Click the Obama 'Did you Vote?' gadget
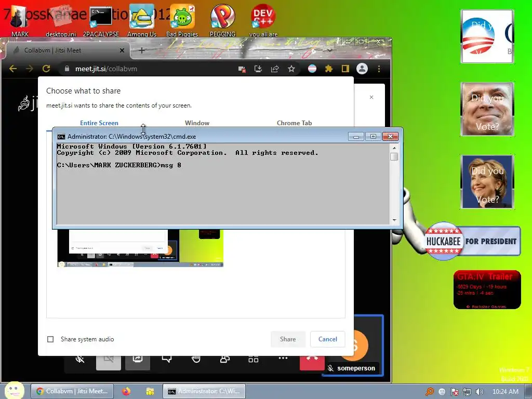Viewport: 532px width, 399px height. (487, 36)
